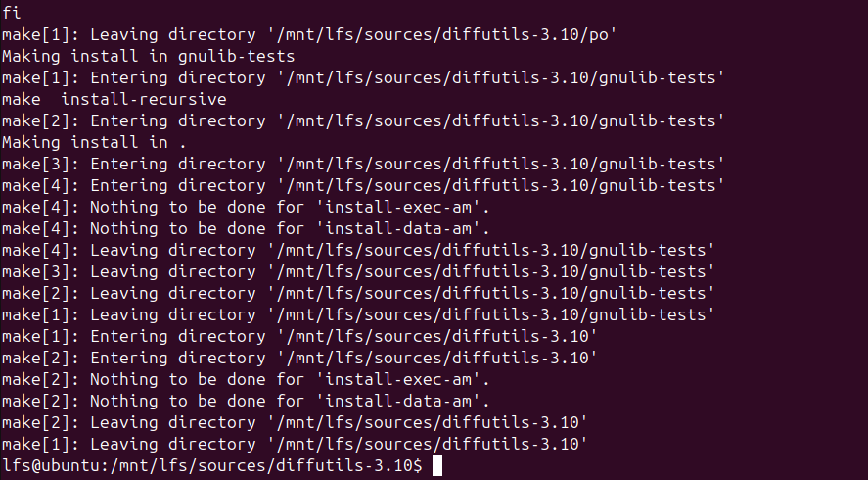Click the make[3] Leaving directory line
This screenshot has height=480, width=868.
point(357,271)
